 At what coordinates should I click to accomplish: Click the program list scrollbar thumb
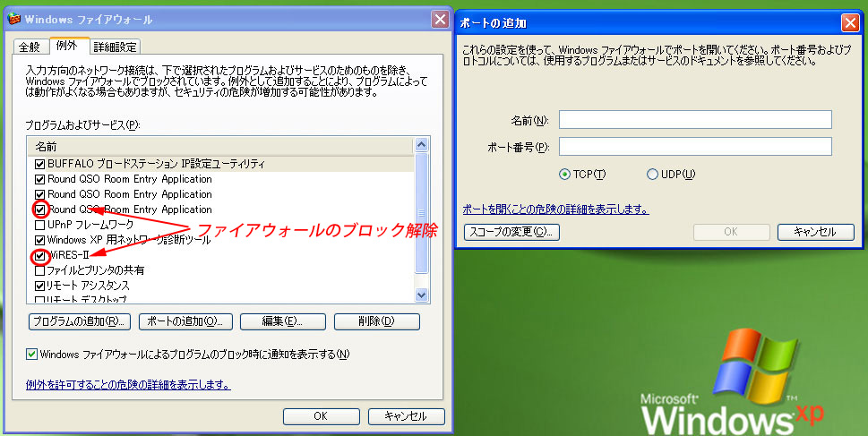click(x=421, y=213)
